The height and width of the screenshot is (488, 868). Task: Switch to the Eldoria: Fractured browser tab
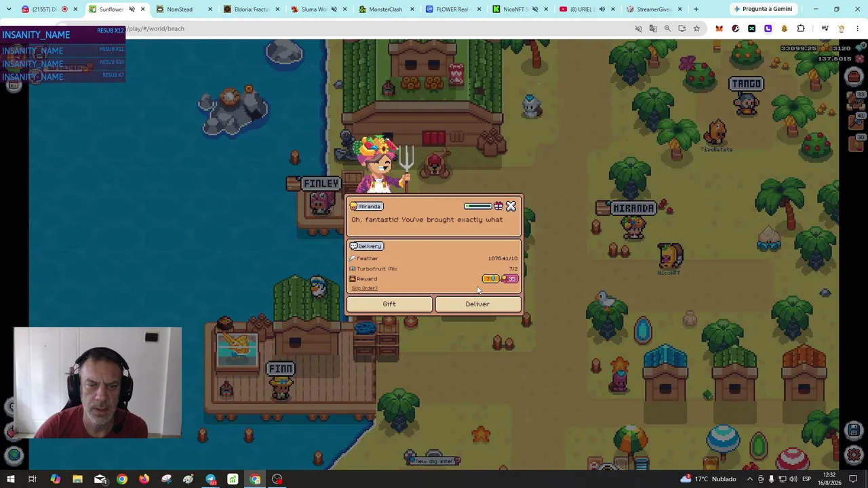[252, 9]
